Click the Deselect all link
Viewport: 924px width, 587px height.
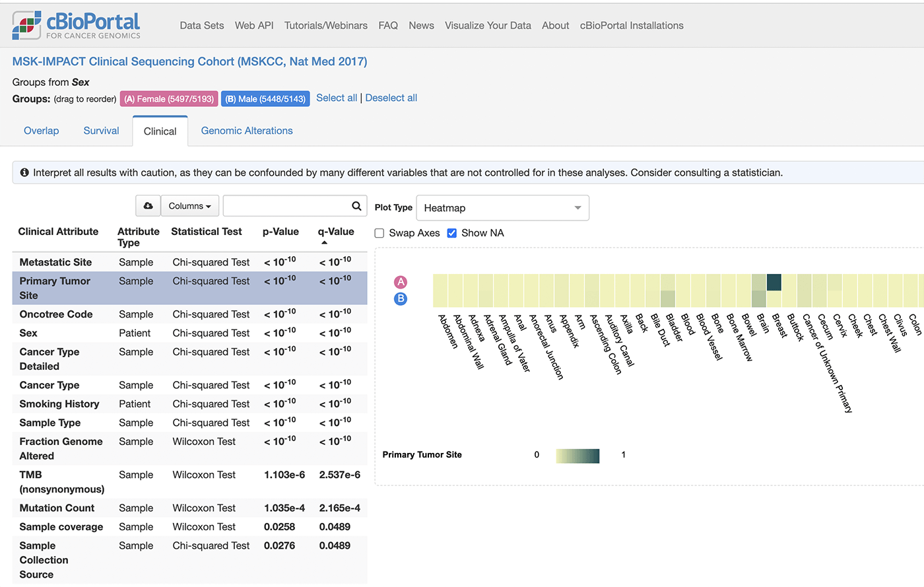[x=391, y=98]
